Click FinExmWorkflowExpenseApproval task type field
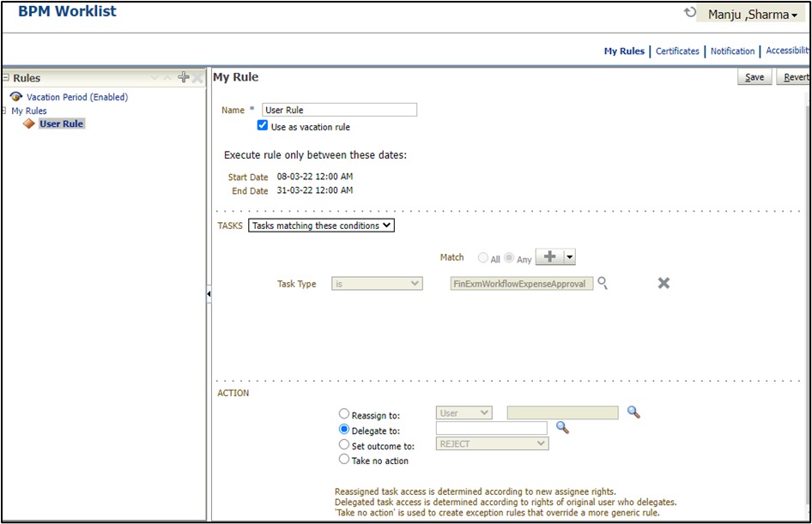The image size is (812, 524). [x=522, y=284]
